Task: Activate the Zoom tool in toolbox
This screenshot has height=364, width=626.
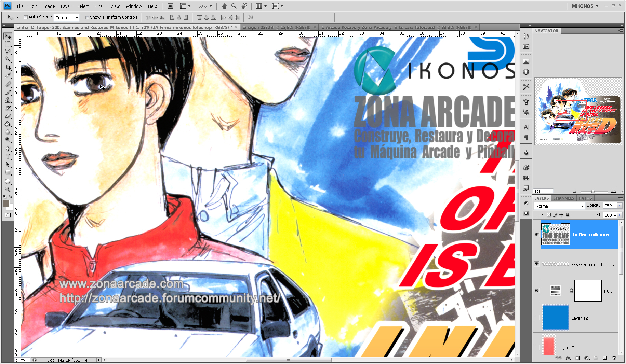Action: [x=8, y=189]
